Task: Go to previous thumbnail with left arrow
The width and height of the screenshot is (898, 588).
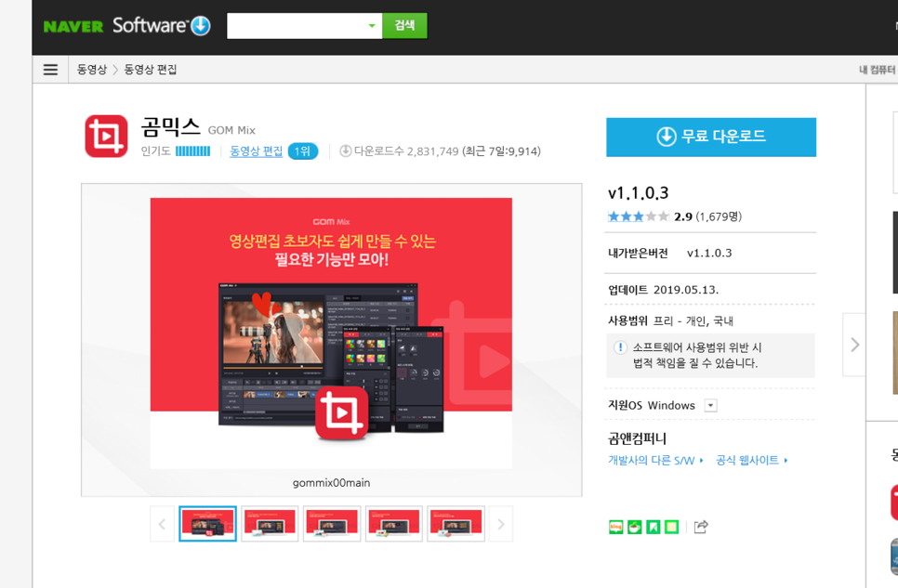Action: pos(162,524)
